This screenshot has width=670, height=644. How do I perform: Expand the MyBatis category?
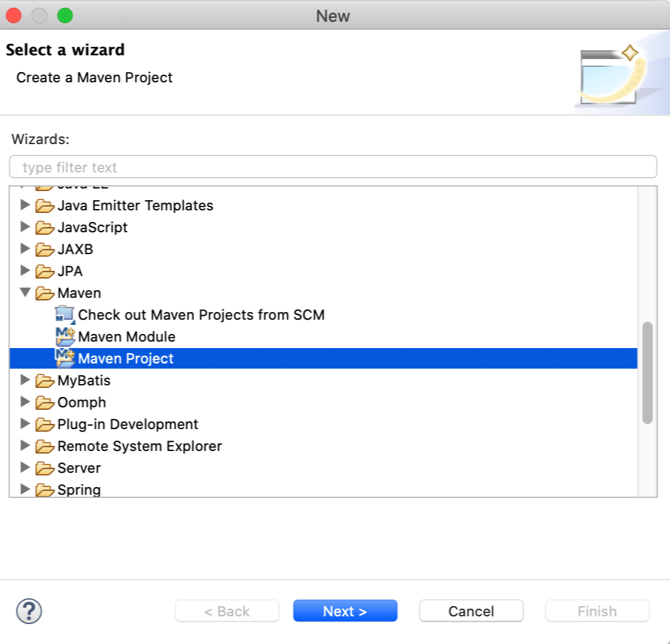click(25, 380)
